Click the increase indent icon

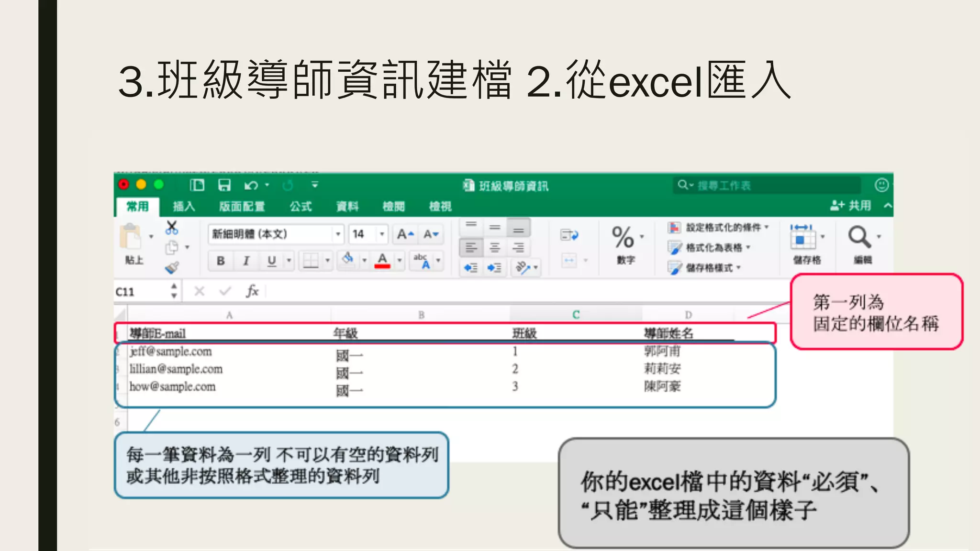494,268
